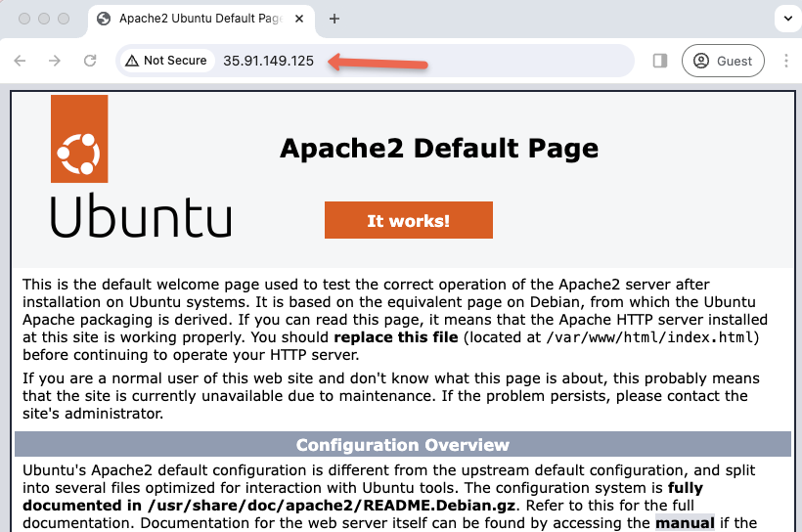The width and height of the screenshot is (802, 532).
Task: Close the Apache2 Ubuntu Default Page tab
Action: pyautogui.click(x=299, y=19)
